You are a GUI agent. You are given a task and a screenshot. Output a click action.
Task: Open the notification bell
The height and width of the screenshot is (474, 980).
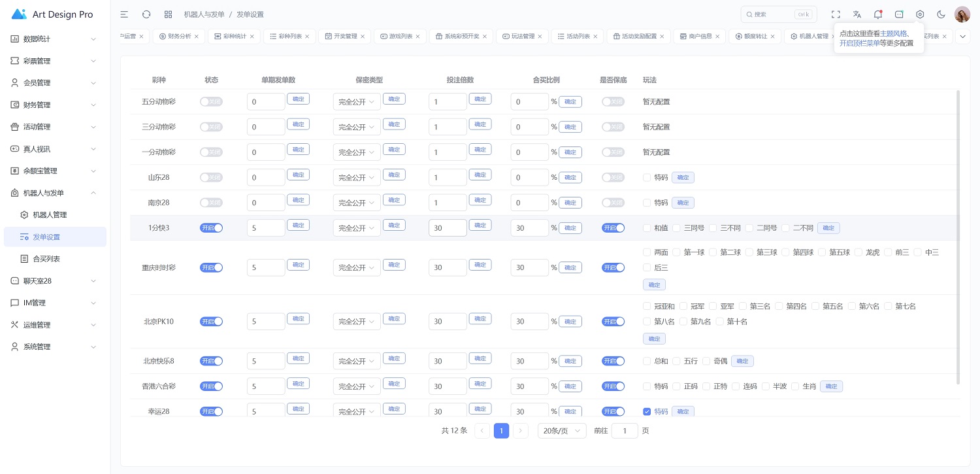click(877, 14)
